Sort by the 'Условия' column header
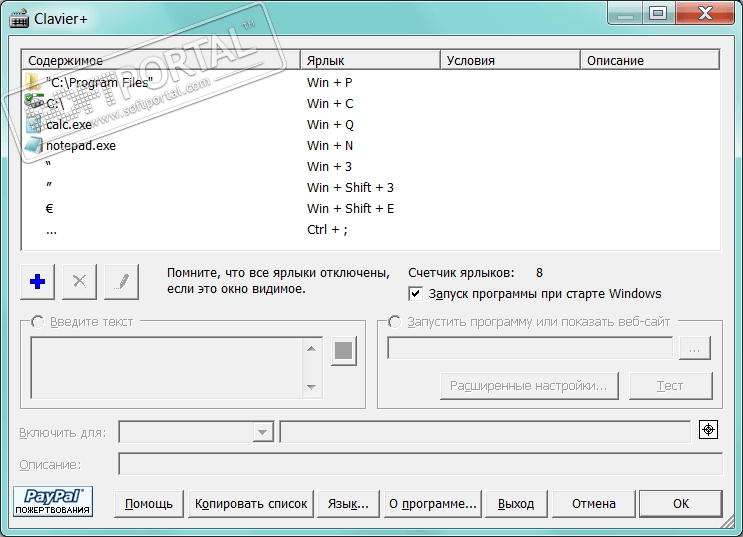 pyautogui.click(x=511, y=61)
